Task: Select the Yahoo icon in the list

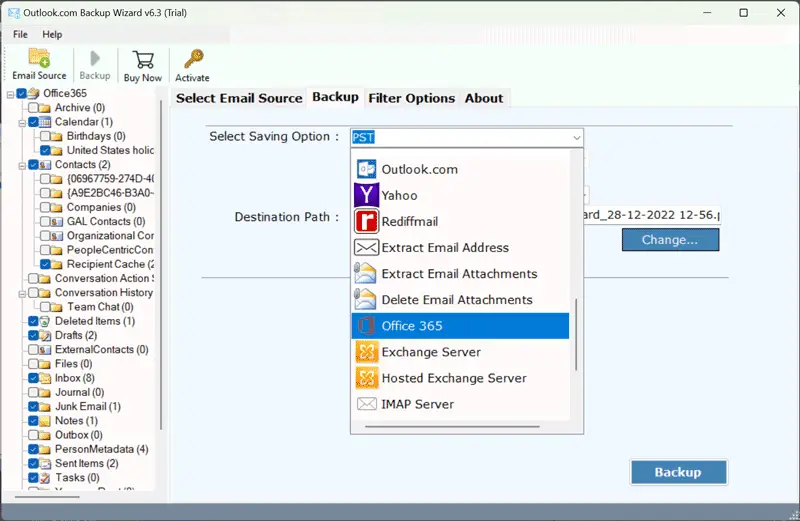Action: click(366, 195)
